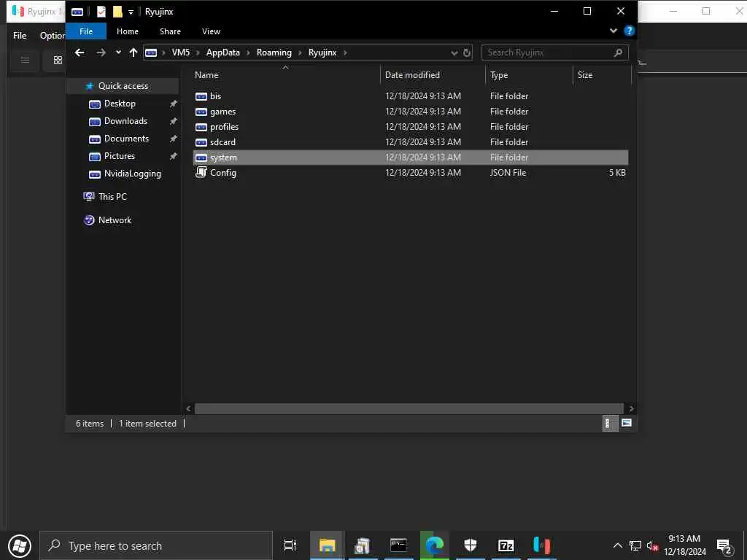This screenshot has width=747, height=560.
Task: Click the taskbar search box
Action: pyautogui.click(x=156, y=545)
